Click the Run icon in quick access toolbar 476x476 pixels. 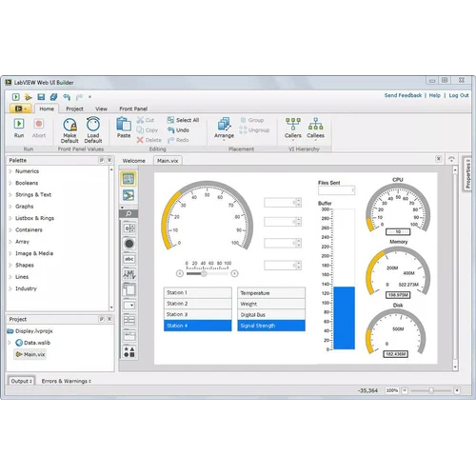[15, 97]
